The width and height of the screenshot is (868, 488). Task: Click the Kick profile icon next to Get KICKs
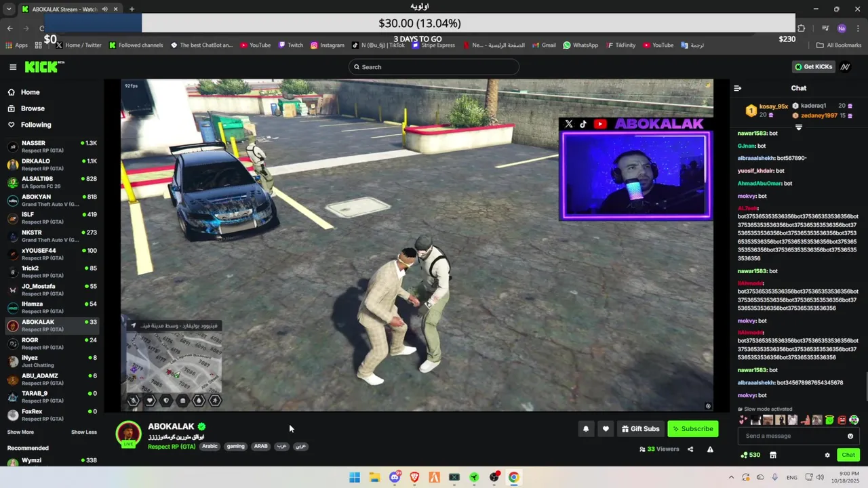click(x=846, y=67)
